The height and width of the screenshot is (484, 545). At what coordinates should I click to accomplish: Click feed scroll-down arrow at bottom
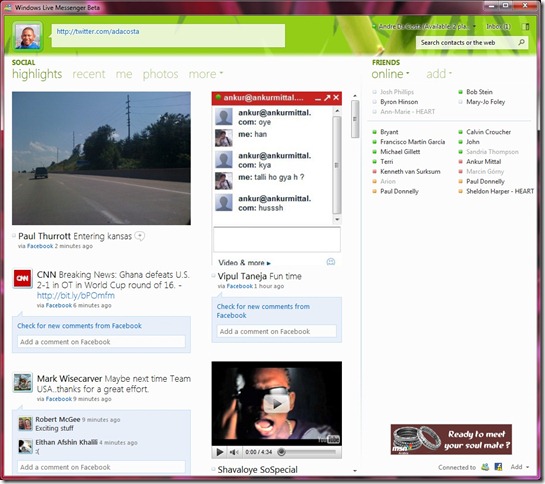pos(355,471)
